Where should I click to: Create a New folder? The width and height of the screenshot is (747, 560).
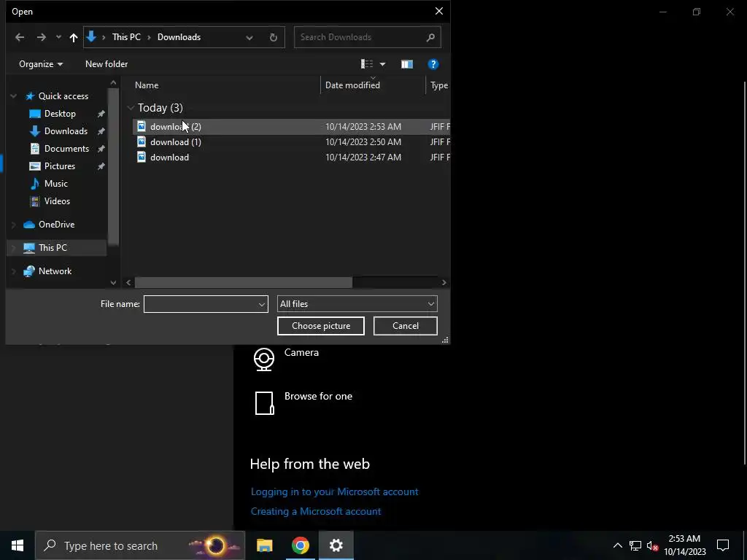107,64
